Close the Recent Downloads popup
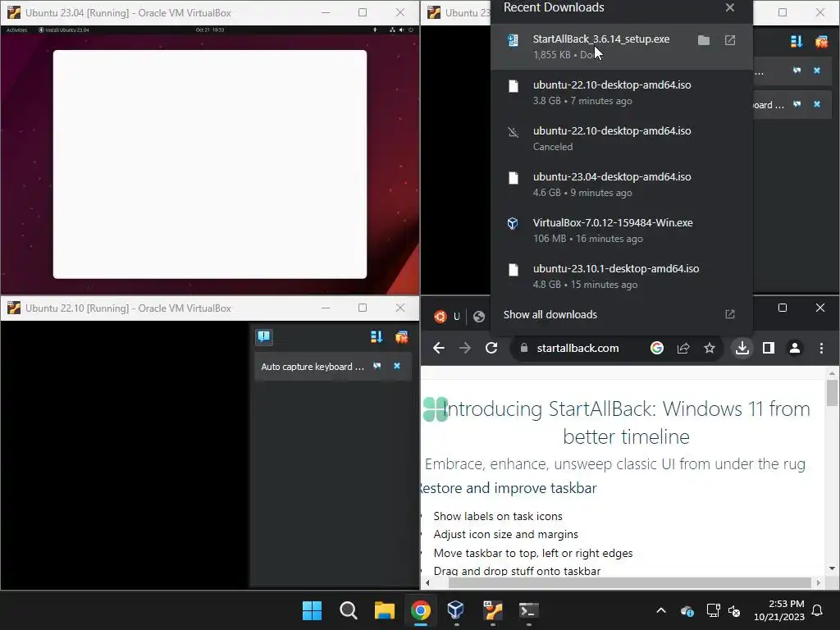 pyautogui.click(x=729, y=7)
